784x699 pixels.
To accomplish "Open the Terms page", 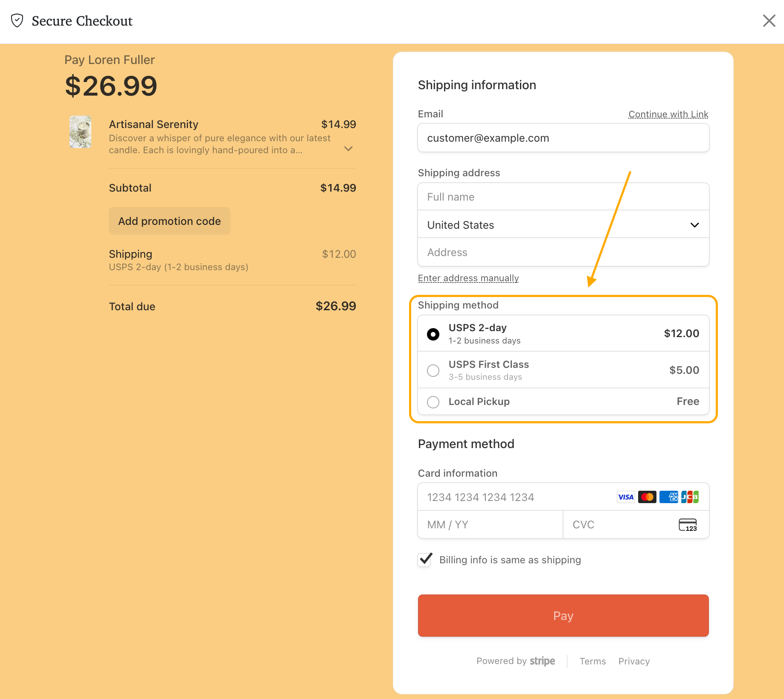I will 592,661.
